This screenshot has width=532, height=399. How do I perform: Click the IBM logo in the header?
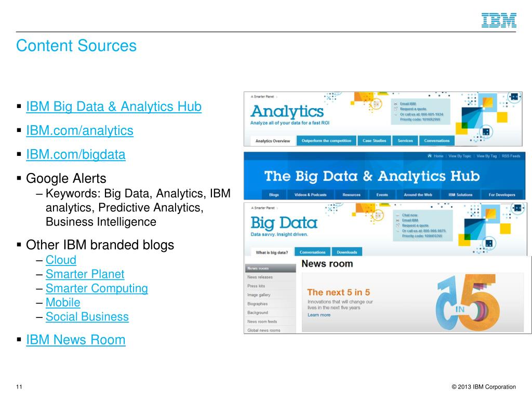point(499,20)
